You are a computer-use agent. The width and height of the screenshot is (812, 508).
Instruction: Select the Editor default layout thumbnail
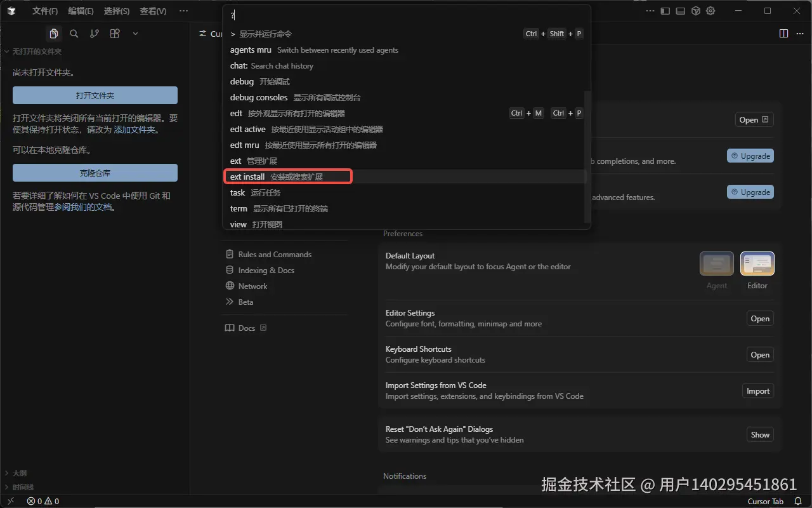757,264
